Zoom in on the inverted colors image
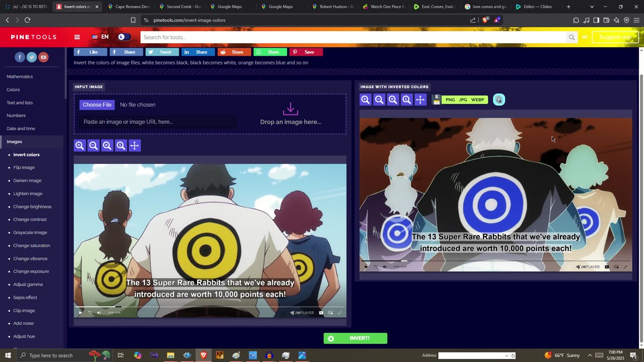This screenshot has width=644, height=362. point(365,100)
